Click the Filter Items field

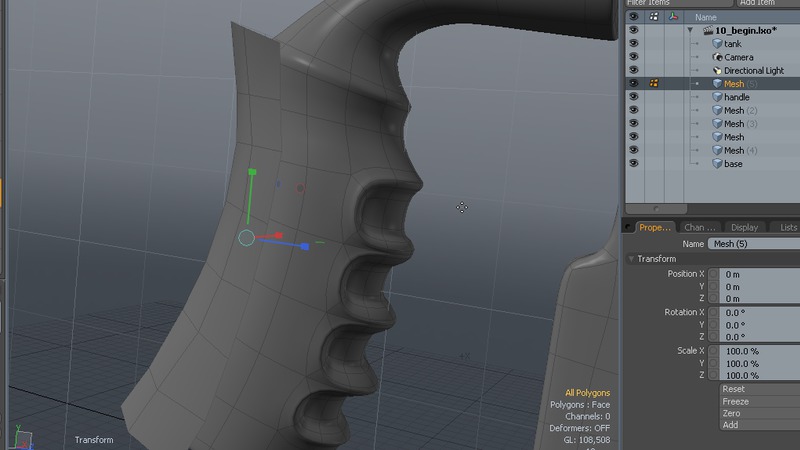(678, 3)
